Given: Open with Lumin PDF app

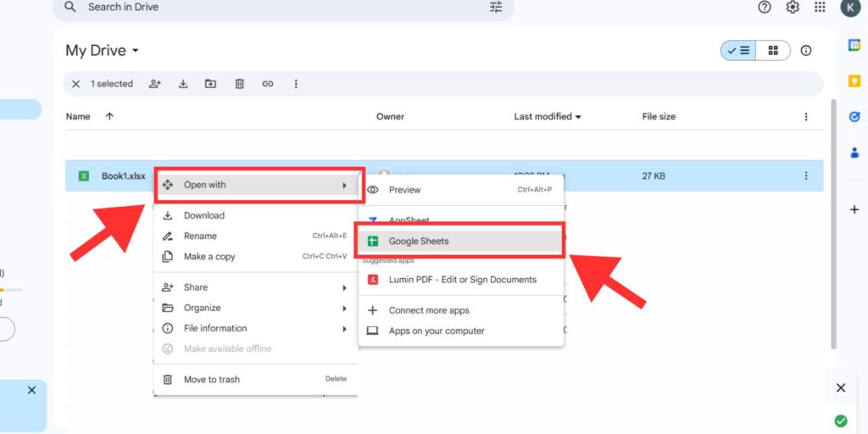Looking at the screenshot, I should 461,280.
